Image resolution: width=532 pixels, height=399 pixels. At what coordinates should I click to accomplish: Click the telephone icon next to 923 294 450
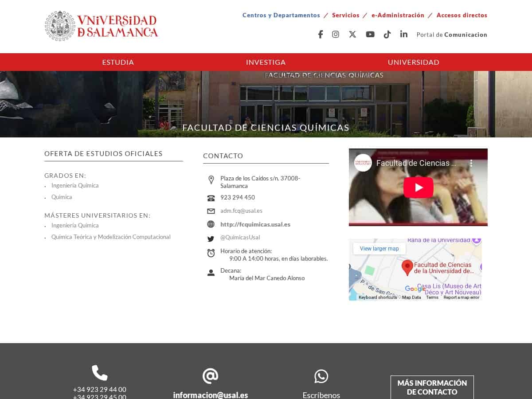[x=211, y=198]
